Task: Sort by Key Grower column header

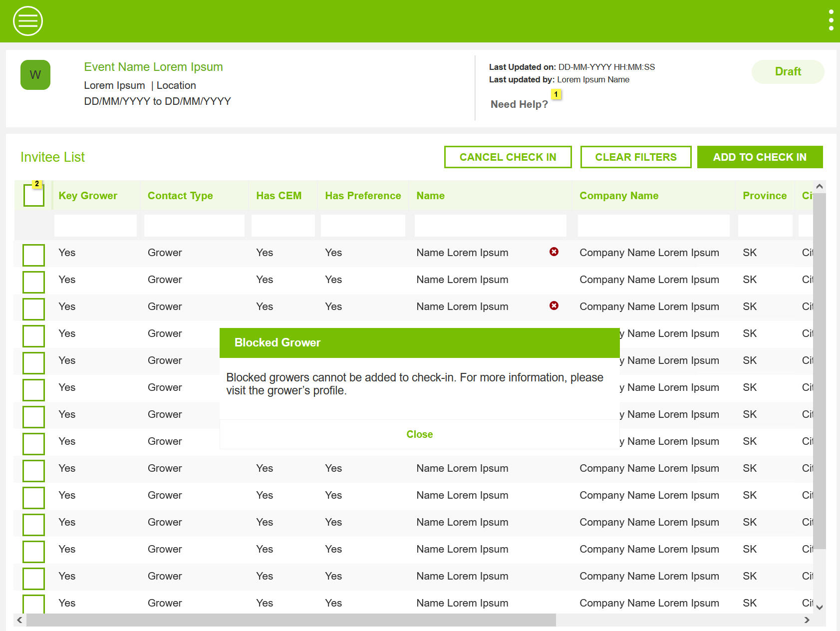Action: click(88, 196)
